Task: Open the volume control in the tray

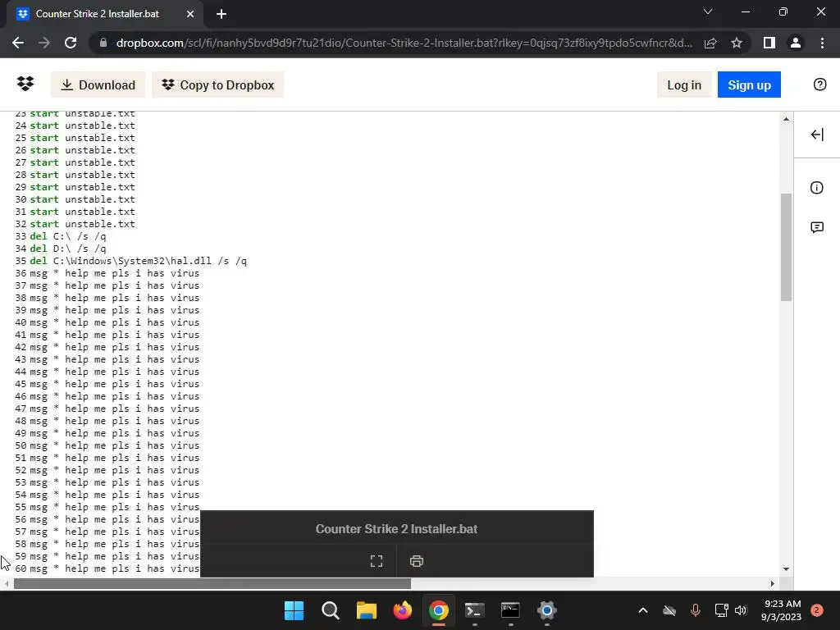Action: pos(741,610)
